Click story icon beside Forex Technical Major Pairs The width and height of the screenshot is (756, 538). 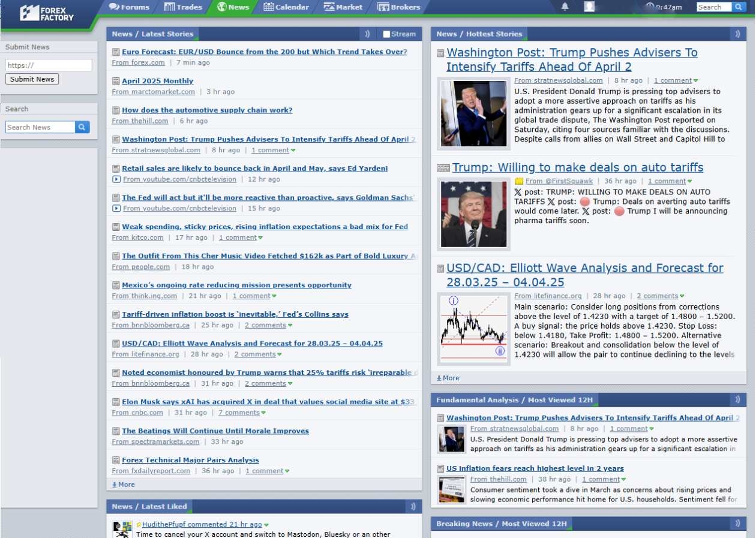(x=116, y=461)
